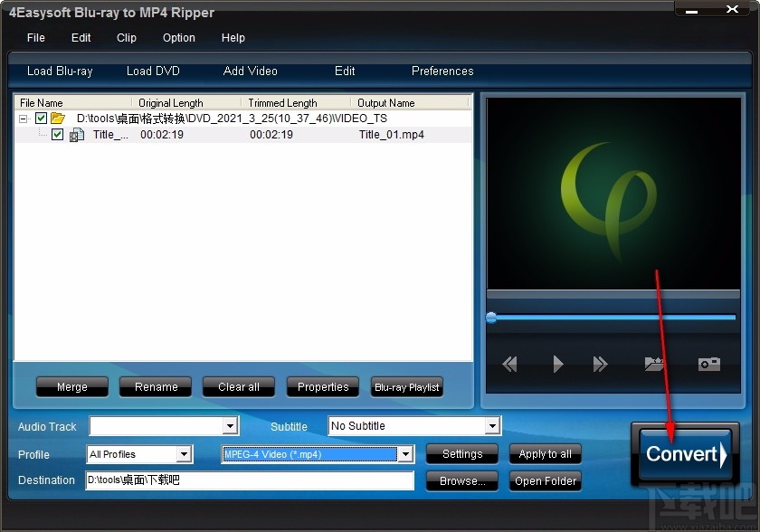Click the folder icon beside the VIDEO_TS path
Image resolution: width=760 pixels, height=532 pixels.
click(x=56, y=118)
